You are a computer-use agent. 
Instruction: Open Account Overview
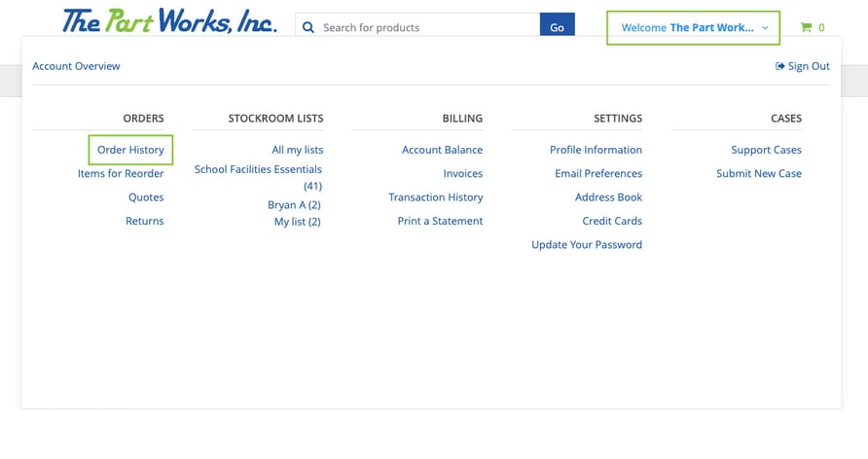[77, 66]
